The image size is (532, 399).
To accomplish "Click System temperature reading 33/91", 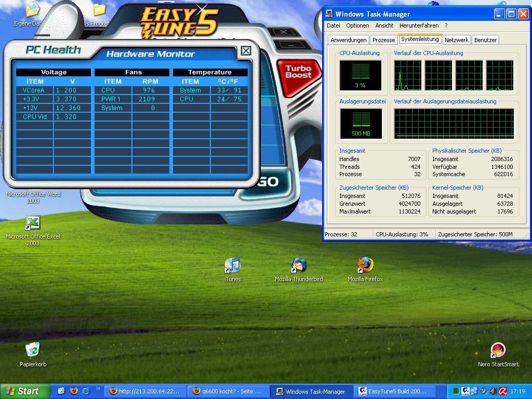I will pos(229,90).
